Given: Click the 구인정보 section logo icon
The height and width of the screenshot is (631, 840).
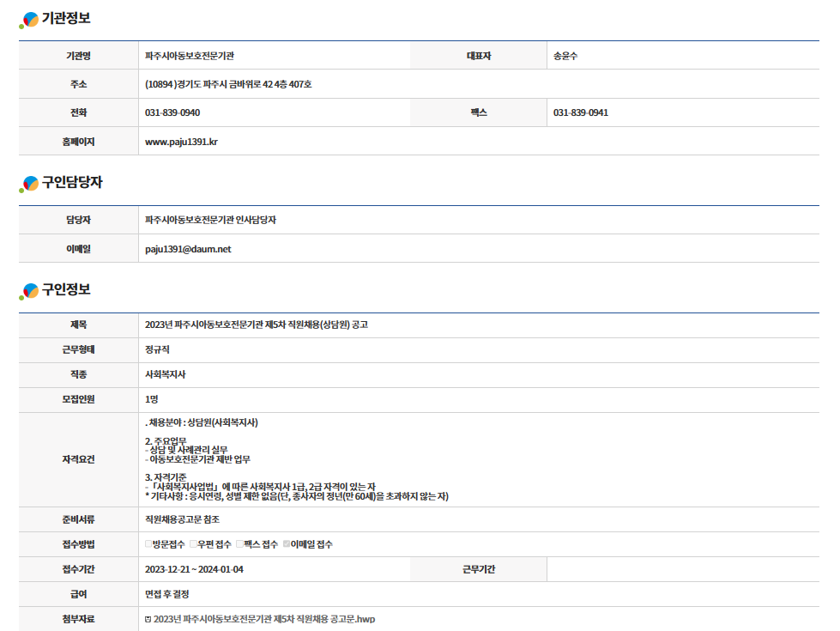Looking at the screenshot, I should pos(30,291).
